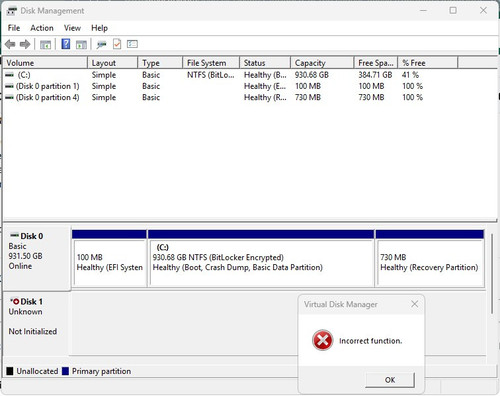
Task: Maximize the Disk Management window
Action: coord(453,10)
